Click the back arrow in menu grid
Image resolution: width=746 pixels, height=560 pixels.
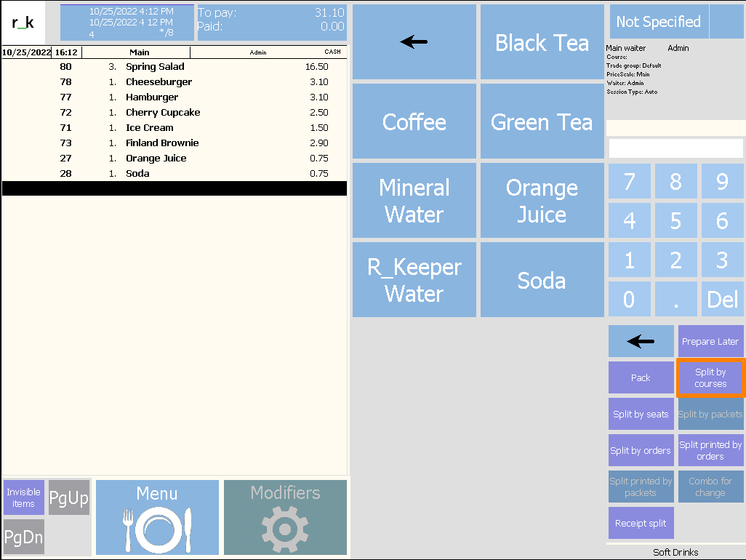(414, 42)
